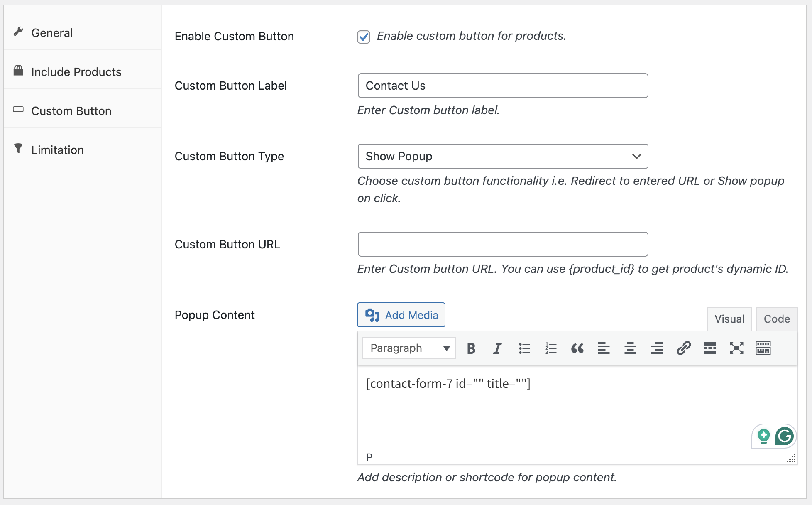Uncheck Enable custom button for products
The width and height of the screenshot is (812, 505).
tap(364, 37)
